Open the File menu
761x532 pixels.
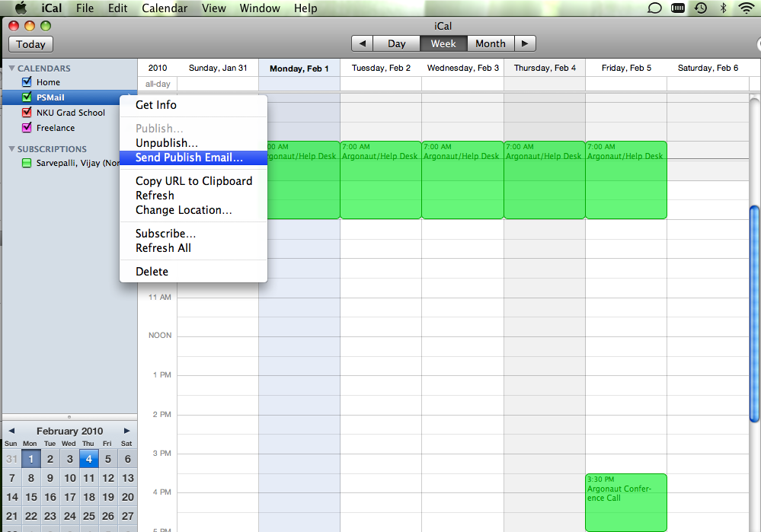coord(85,8)
